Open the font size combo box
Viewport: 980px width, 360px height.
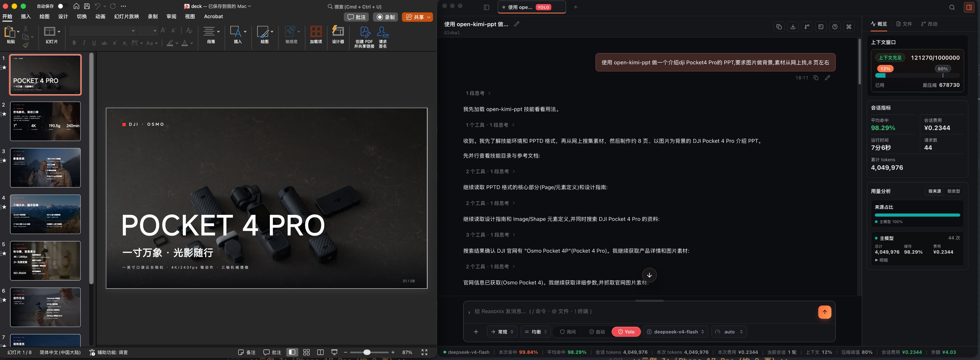[148, 31]
